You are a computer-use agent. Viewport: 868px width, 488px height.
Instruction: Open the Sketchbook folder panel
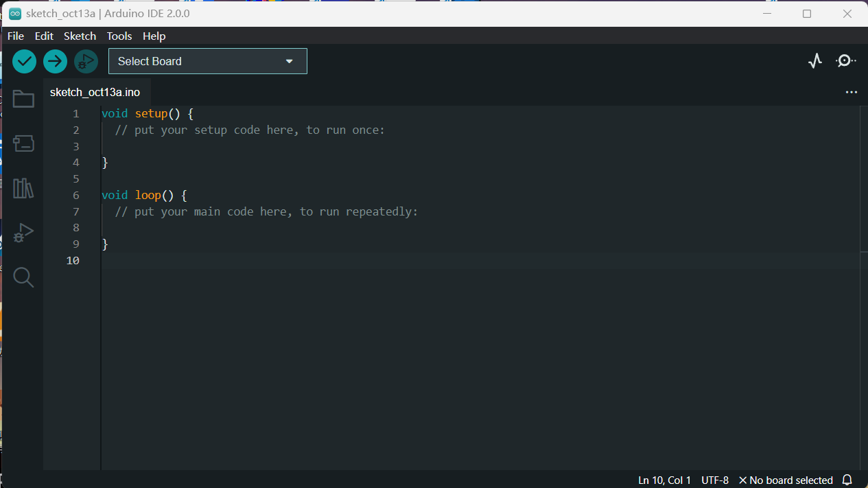tap(23, 99)
